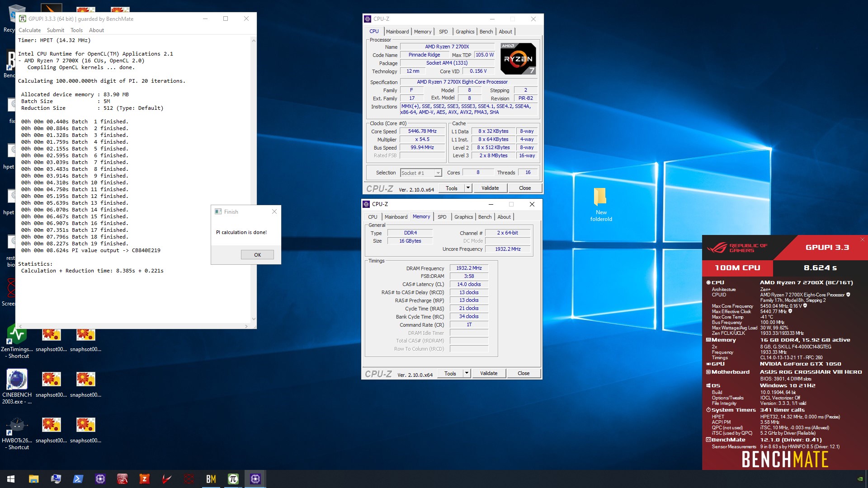Image resolution: width=868 pixels, height=488 pixels.
Task: Switch to Memory tab in upper CPU-Z
Action: [423, 32]
